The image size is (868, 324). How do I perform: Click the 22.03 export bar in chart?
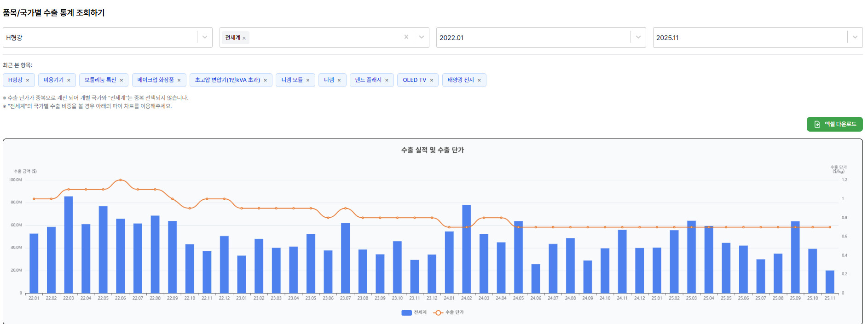[69, 245]
